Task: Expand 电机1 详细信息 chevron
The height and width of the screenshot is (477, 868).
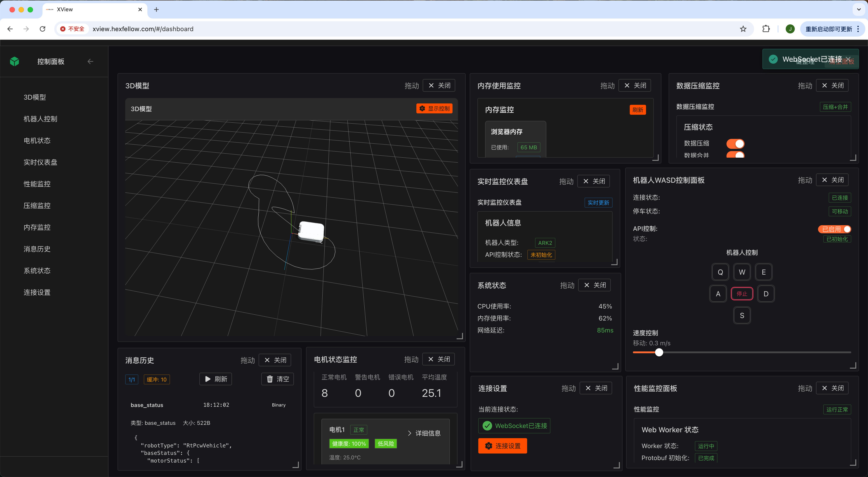Action: click(x=409, y=433)
